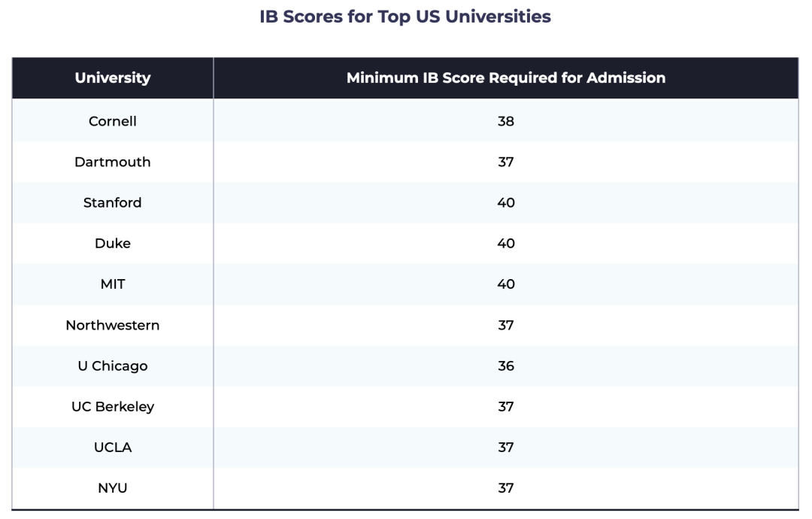
Task: Click Duke's minimum score value
Action: tap(506, 244)
